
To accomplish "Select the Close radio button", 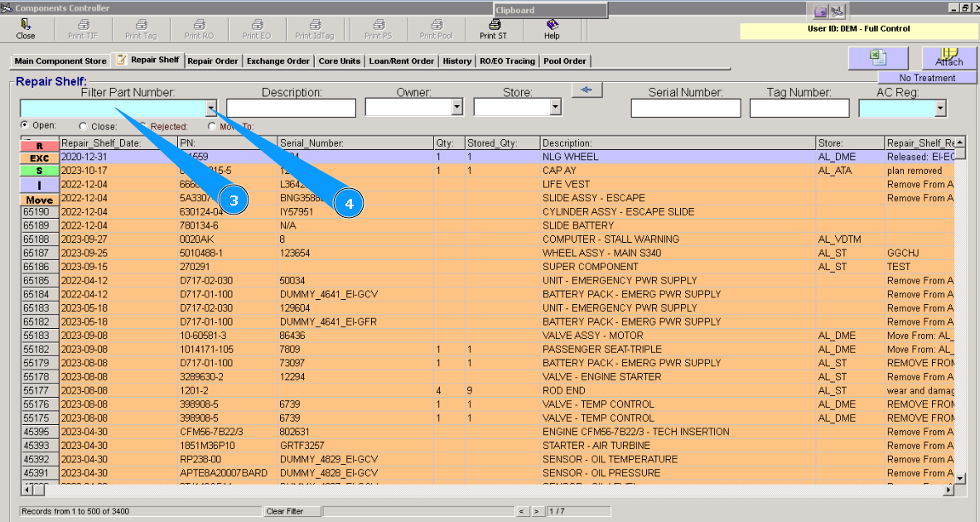I will (83, 126).
